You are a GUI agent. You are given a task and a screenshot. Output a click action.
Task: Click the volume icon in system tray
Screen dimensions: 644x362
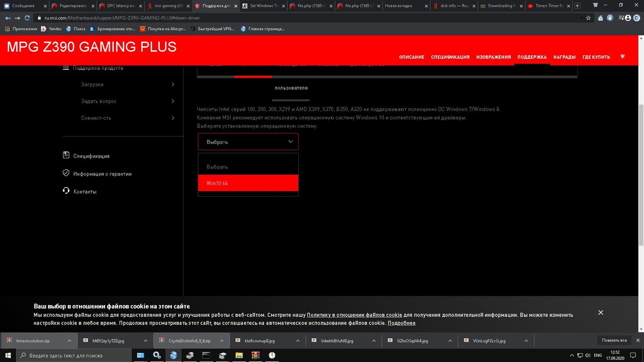coord(587,355)
